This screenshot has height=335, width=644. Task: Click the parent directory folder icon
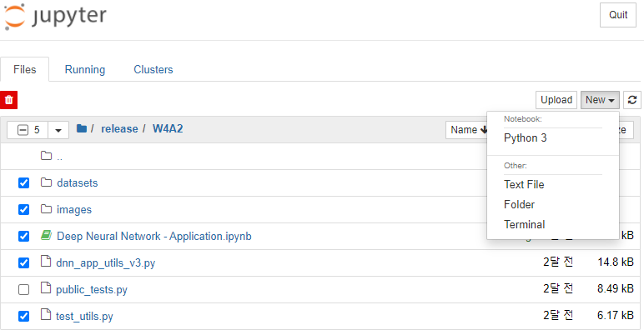[46, 156]
